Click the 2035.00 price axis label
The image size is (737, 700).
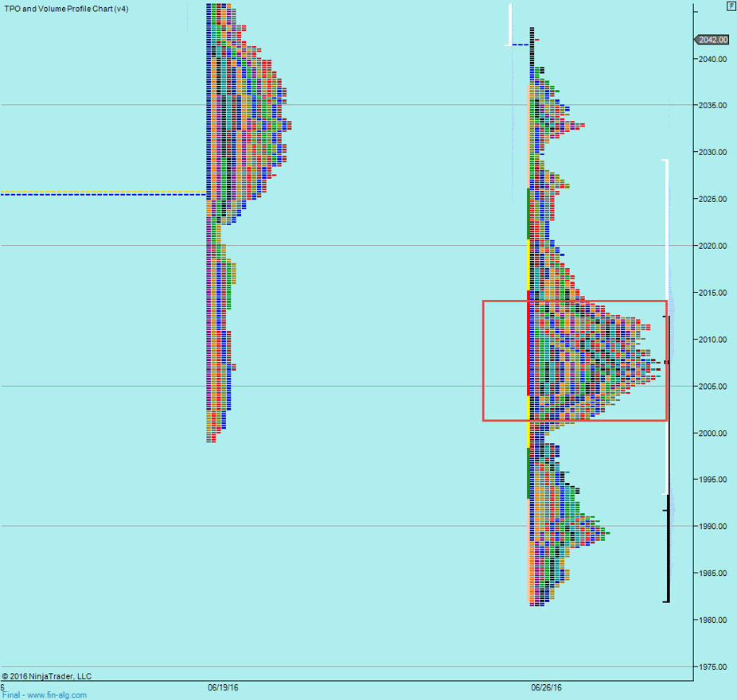coord(713,105)
